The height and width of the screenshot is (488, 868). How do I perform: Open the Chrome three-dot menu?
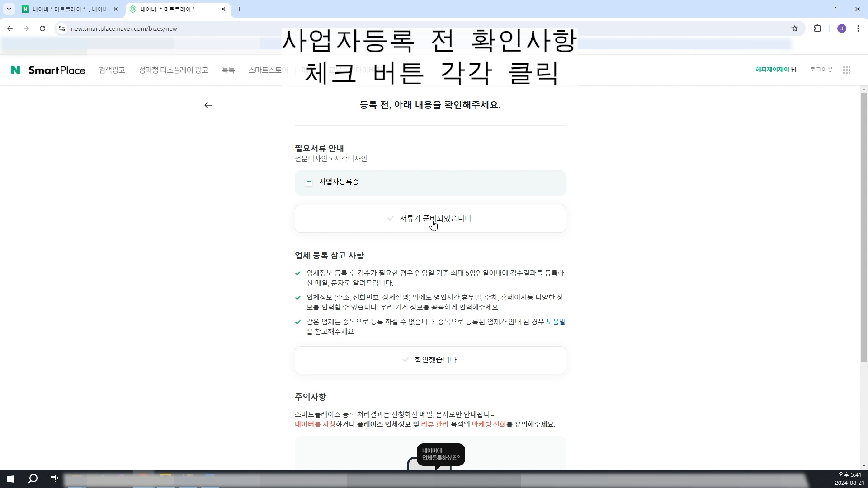(x=858, y=28)
